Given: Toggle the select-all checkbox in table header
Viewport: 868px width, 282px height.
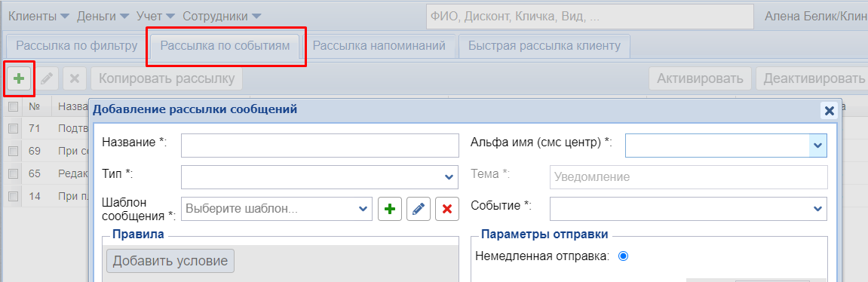Looking at the screenshot, I should [14, 106].
